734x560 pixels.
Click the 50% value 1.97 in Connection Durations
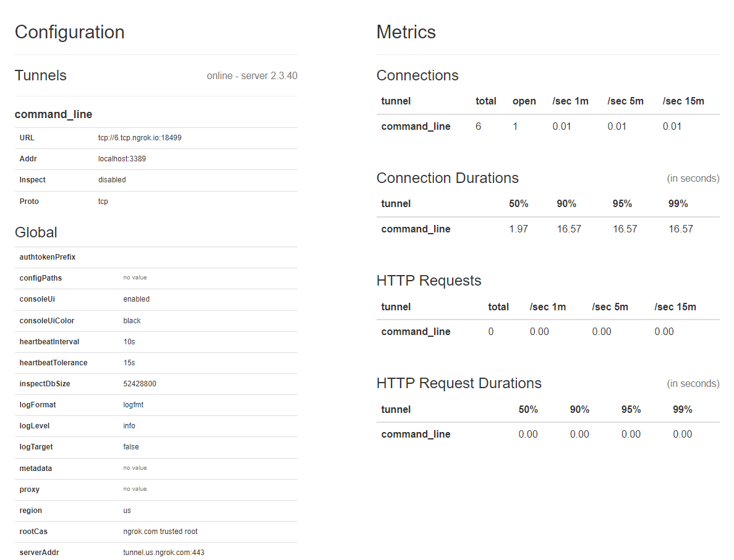518,229
